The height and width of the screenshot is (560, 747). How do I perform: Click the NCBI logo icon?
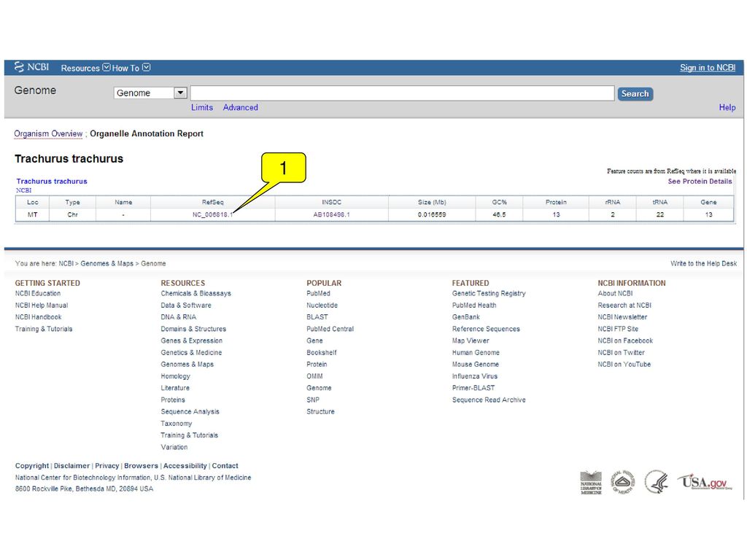[31, 67]
